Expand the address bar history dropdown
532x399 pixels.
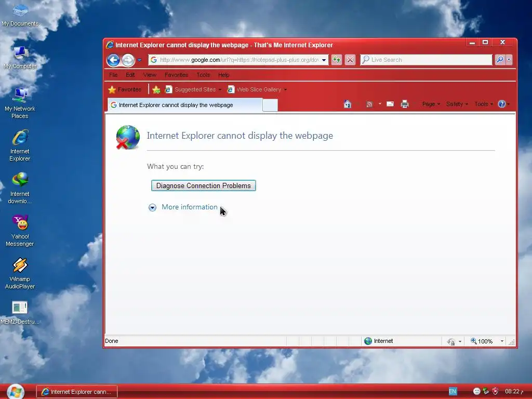pyautogui.click(x=324, y=60)
